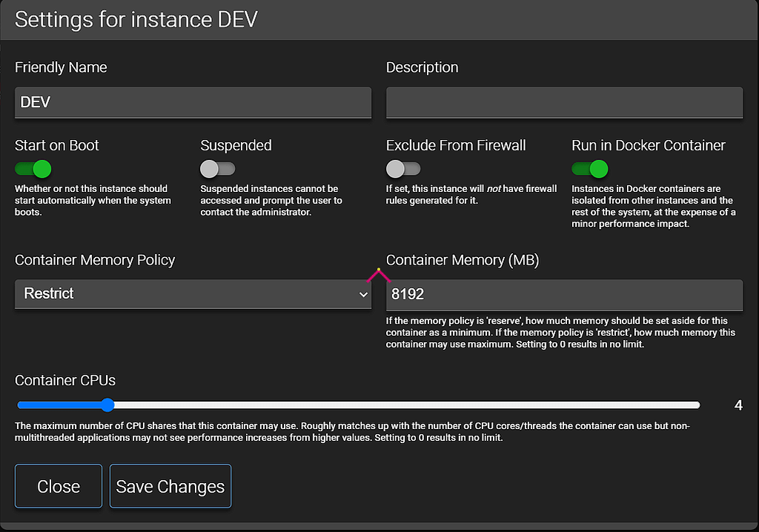
Task: Click the Close button
Action: click(x=58, y=486)
